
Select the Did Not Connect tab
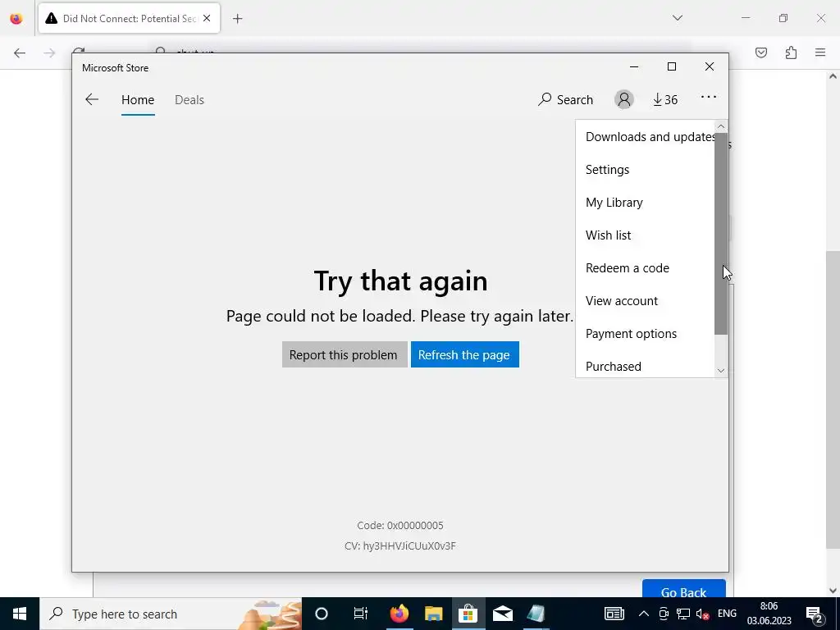coord(129,18)
